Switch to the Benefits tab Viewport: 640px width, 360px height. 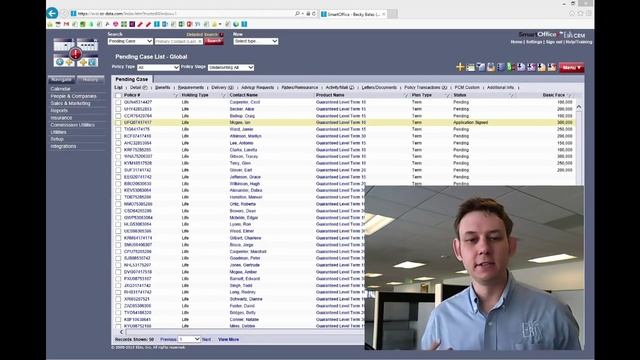point(162,87)
